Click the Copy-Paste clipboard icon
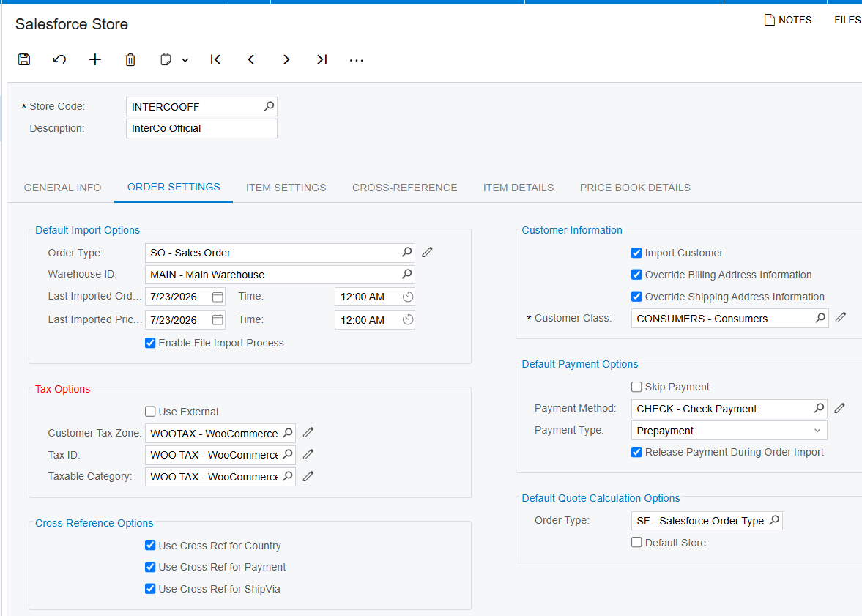862x616 pixels. pyautogui.click(x=166, y=59)
